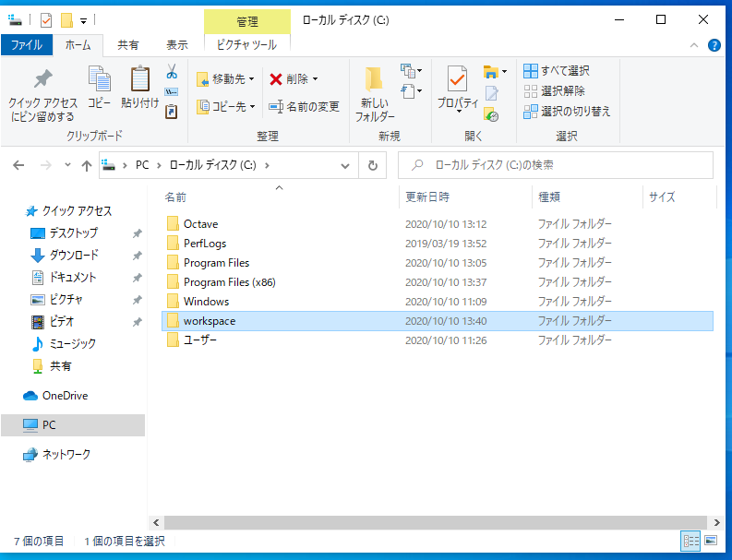Click the OneDrive cloud icon
The width and height of the screenshot is (732, 560).
pos(30,396)
